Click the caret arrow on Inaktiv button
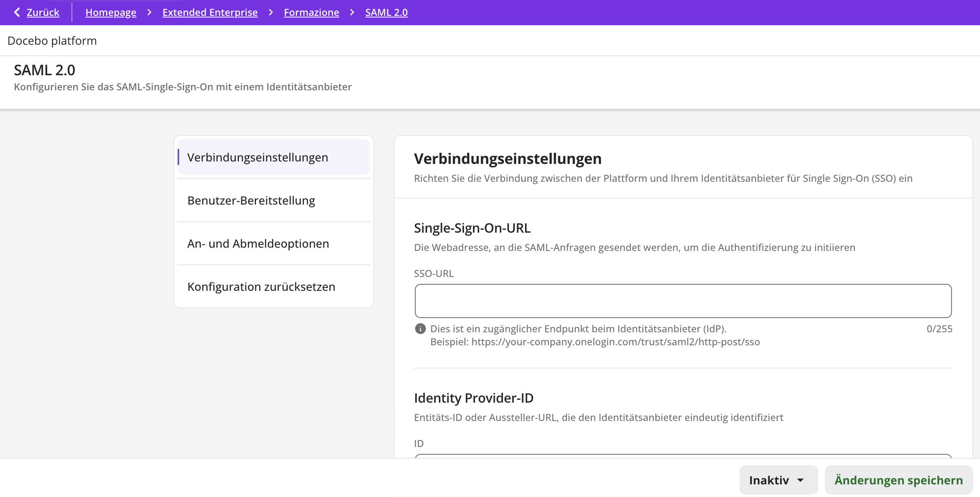The image size is (980, 497). tap(800, 480)
